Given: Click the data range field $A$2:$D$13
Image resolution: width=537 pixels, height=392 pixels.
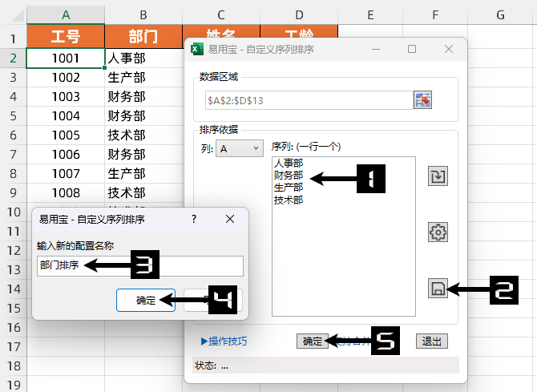Looking at the screenshot, I should pyautogui.click(x=309, y=100).
